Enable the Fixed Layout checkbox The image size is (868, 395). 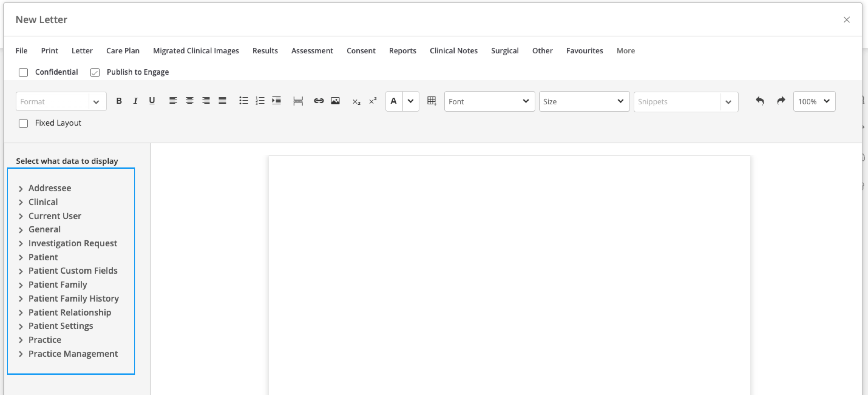[x=23, y=123]
